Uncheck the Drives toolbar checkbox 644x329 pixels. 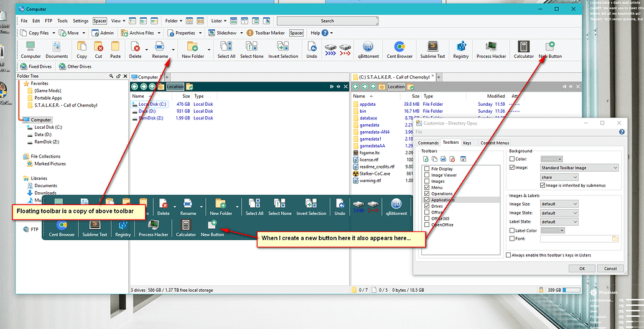click(427, 206)
